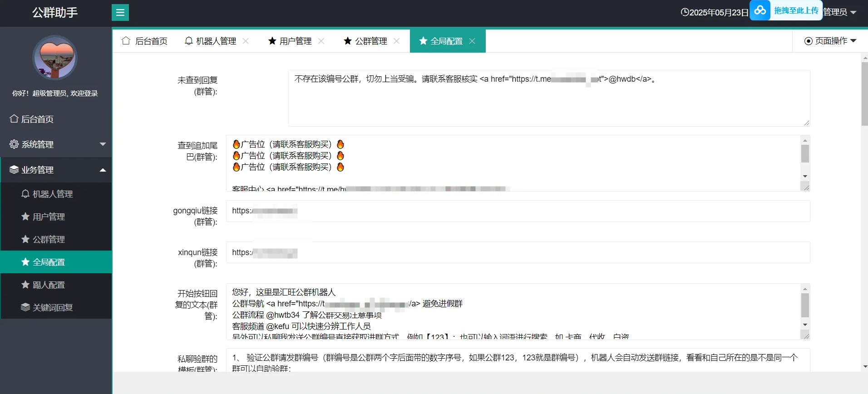Screen dimensions: 868x394
Task: Click the resize grip of 未查到回复 textarea
Action: point(806,123)
